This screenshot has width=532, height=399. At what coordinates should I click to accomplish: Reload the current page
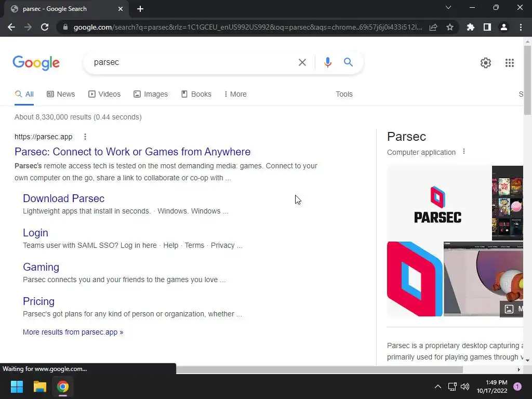45,27
